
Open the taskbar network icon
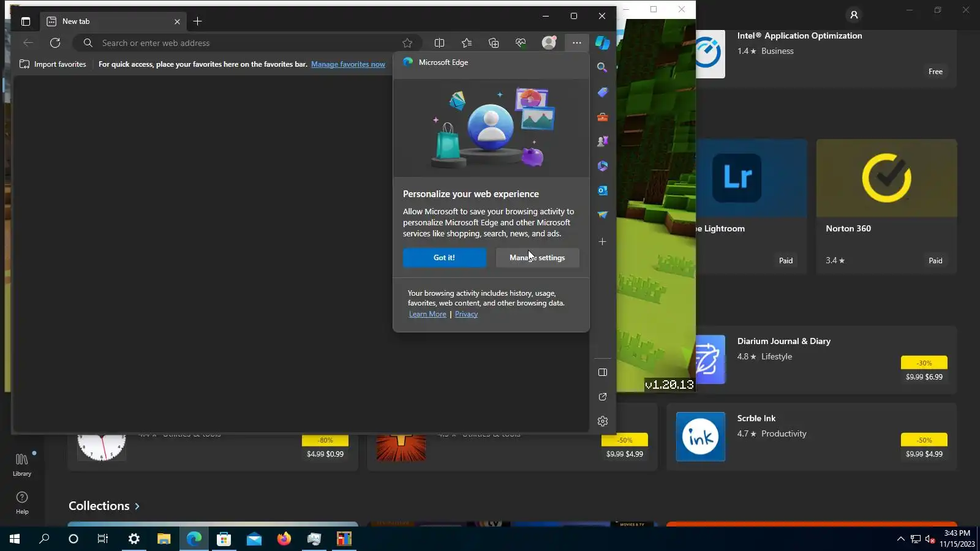click(916, 539)
